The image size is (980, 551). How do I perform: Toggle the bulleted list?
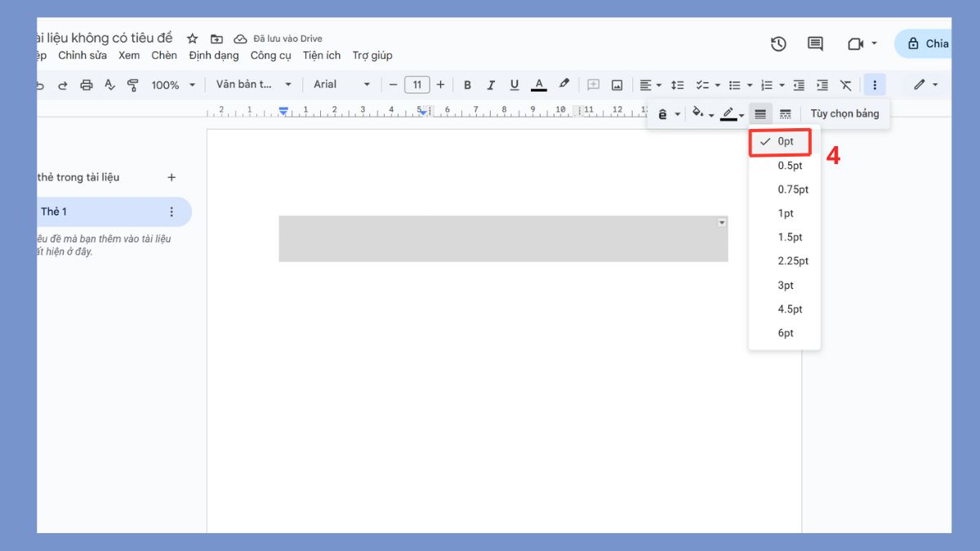tap(734, 85)
